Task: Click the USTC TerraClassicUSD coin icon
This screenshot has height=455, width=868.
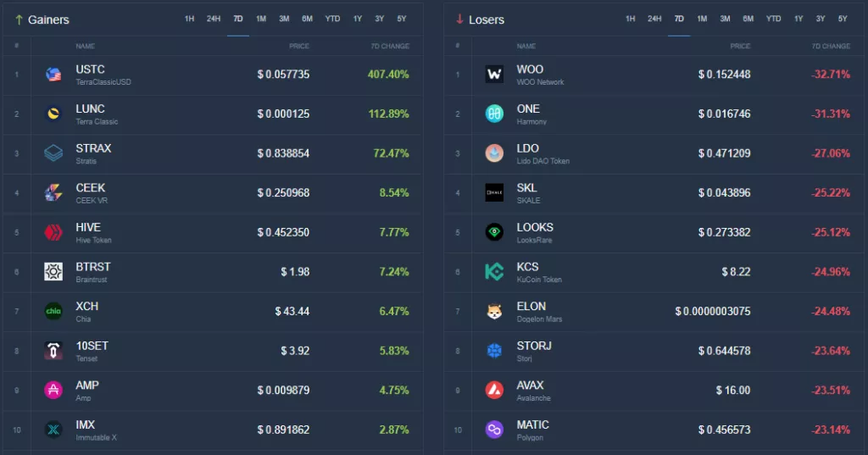Action: point(53,75)
